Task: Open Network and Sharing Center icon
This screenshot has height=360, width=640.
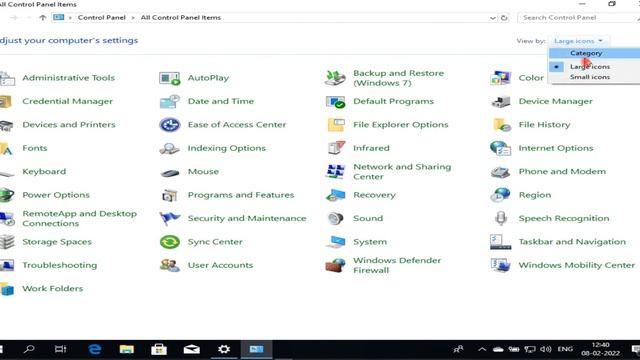Action: (x=335, y=171)
